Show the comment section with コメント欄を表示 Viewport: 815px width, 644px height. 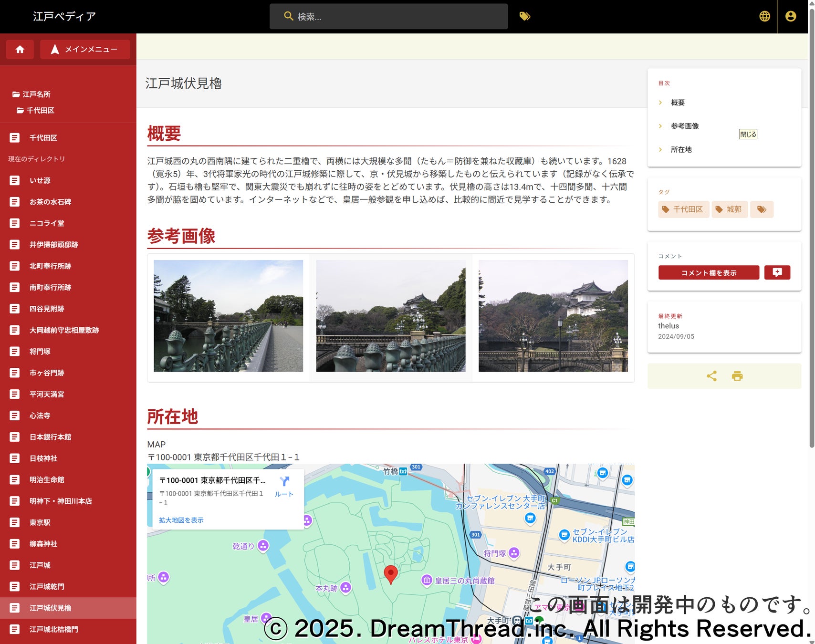coord(709,273)
